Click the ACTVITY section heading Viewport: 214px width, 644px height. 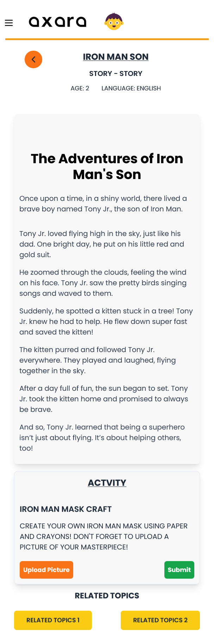107,483
